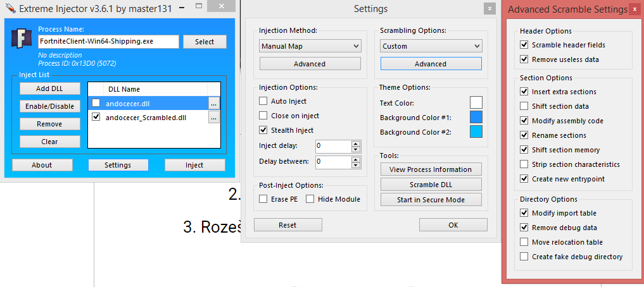
Task: Click Remove in Inject List
Action: (49, 124)
